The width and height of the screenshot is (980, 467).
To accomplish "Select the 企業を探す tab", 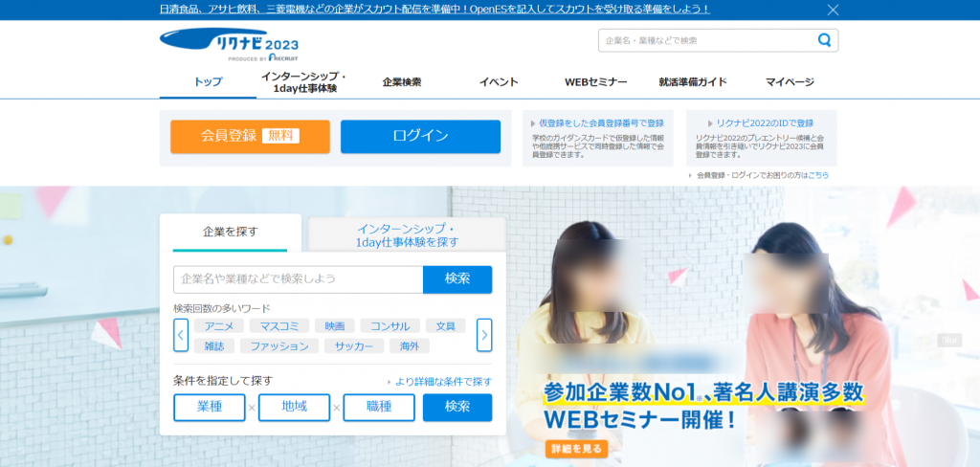I will [x=230, y=232].
